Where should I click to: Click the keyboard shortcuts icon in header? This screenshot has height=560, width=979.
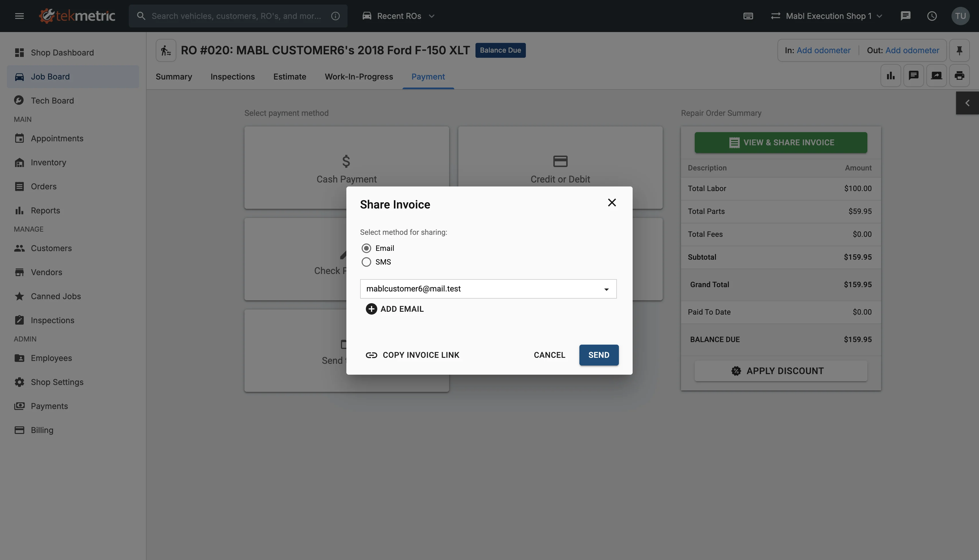[748, 16]
